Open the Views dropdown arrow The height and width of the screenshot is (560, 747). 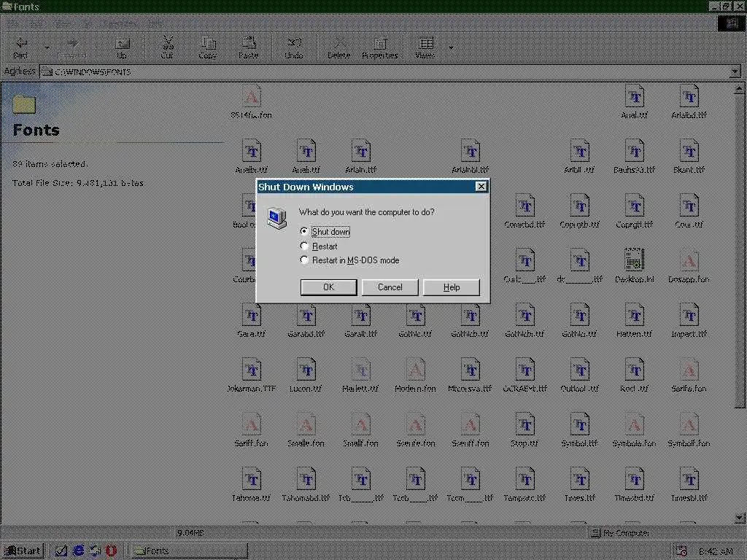[x=451, y=47]
